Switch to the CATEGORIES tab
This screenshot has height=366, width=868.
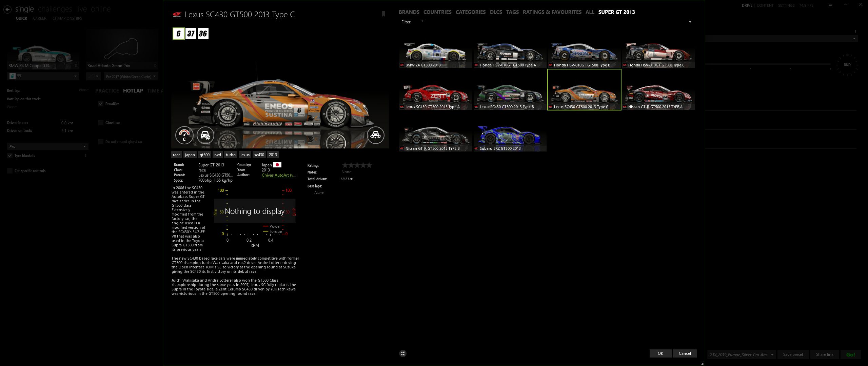471,12
